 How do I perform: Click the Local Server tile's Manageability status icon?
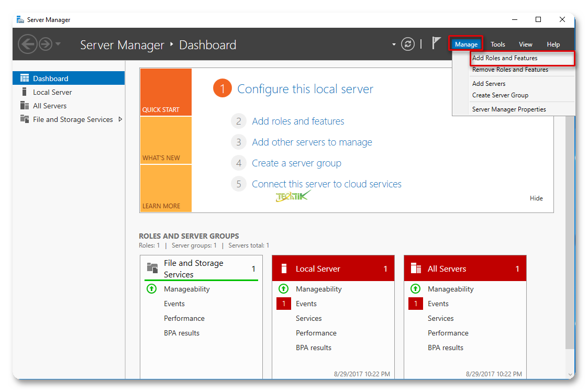click(x=283, y=289)
